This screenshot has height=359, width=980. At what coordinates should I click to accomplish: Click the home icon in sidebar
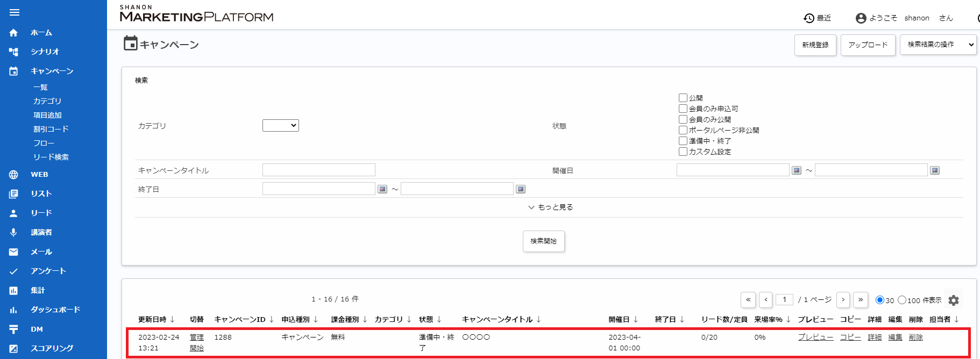(13, 33)
